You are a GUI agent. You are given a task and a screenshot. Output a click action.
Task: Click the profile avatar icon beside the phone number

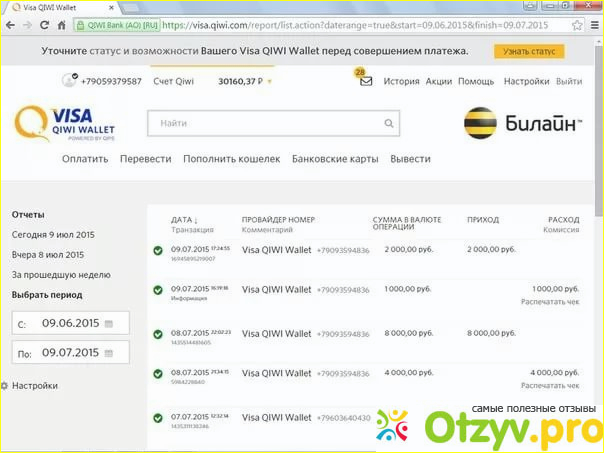click(x=69, y=82)
